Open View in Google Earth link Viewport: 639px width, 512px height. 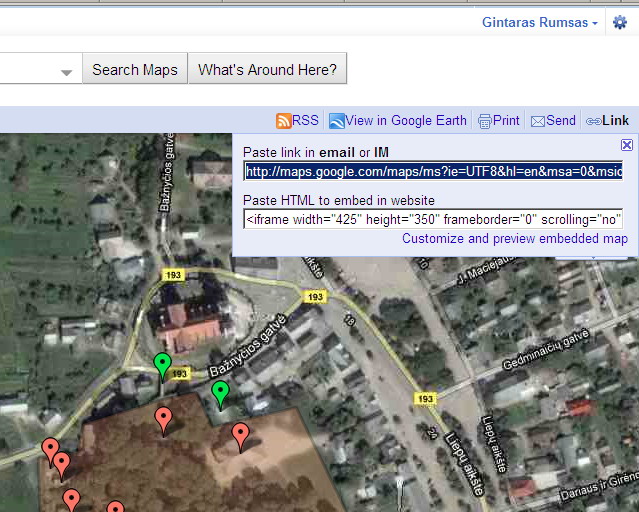[x=406, y=121]
